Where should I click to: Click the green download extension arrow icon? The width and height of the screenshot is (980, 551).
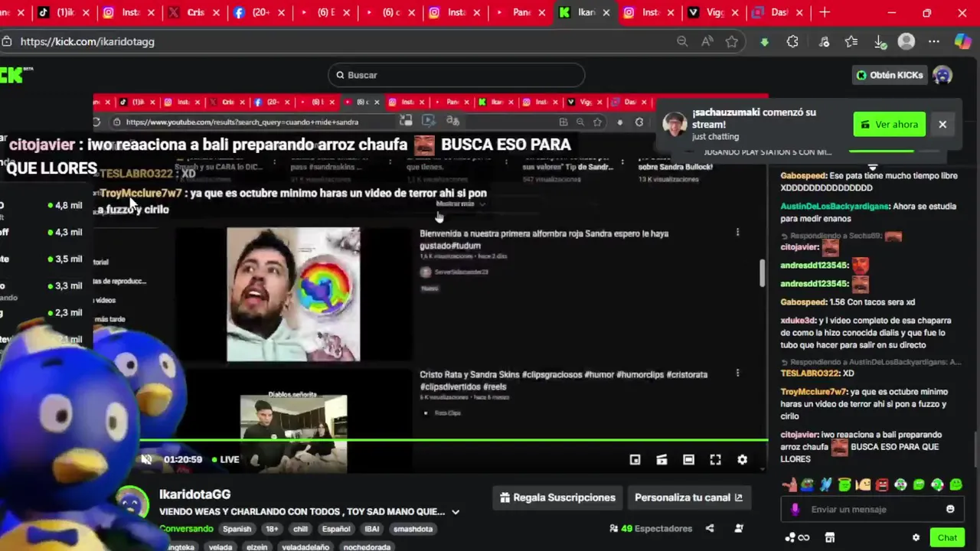point(764,42)
